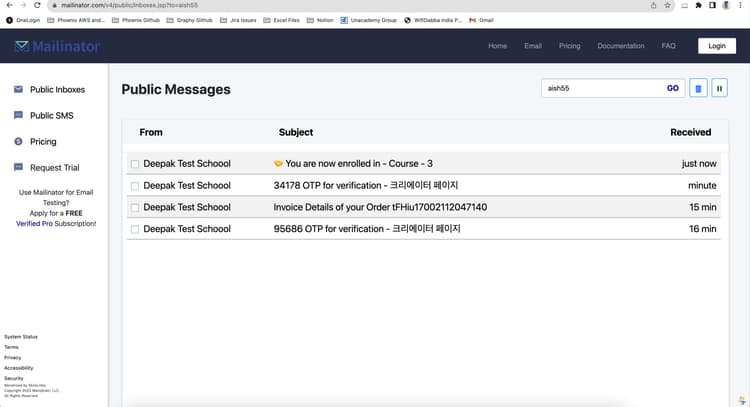The width and height of the screenshot is (750, 407).
Task: Select checkbox for 34178 OTP message
Action: (x=135, y=186)
